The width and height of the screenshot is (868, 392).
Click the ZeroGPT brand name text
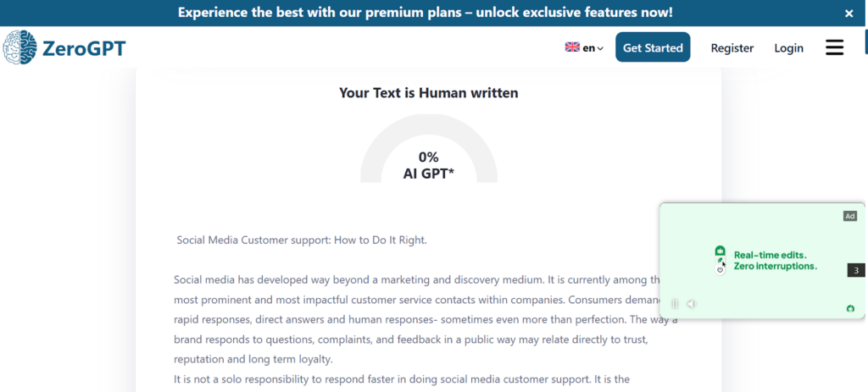pos(84,49)
